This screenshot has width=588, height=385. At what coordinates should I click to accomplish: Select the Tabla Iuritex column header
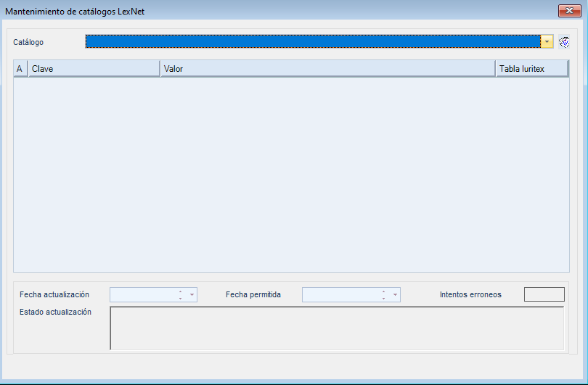coord(531,69)
